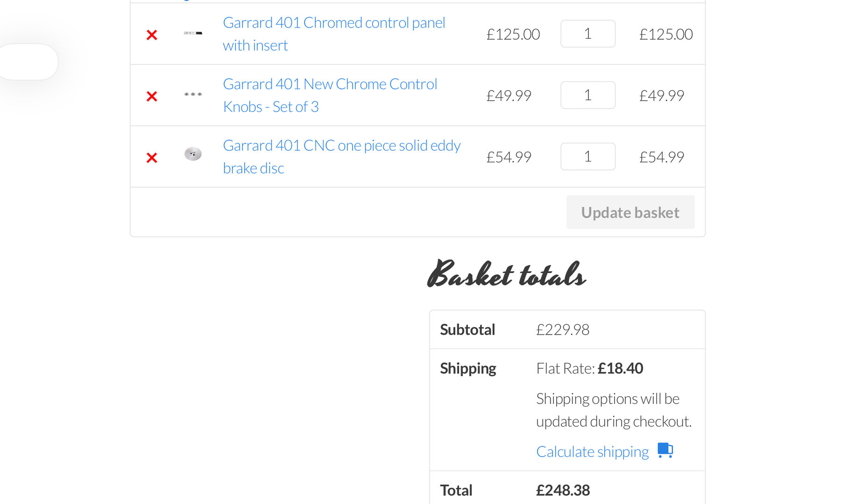Click the white rounded widget at left edge
849x504 pixels.
(x=29, y=62)
